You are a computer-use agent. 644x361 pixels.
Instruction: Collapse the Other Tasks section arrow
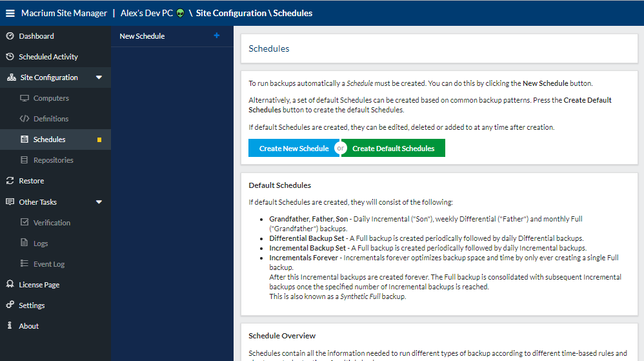pyautogui.click(x=99, y=202)
